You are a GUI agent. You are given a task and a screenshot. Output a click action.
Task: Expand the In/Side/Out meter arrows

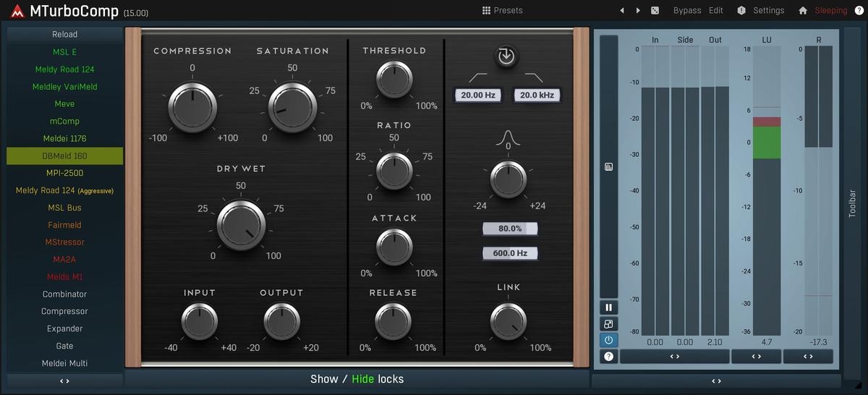point(674,357)
